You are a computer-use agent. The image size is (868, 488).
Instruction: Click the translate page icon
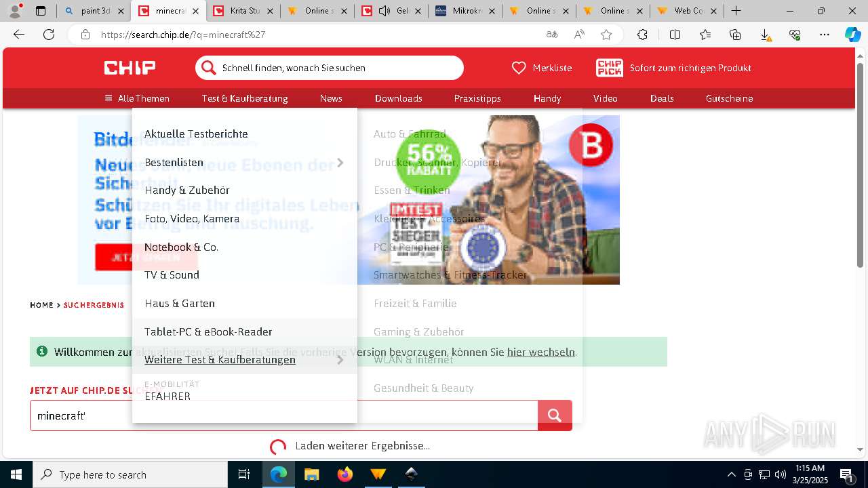click(x=552, y=35)
